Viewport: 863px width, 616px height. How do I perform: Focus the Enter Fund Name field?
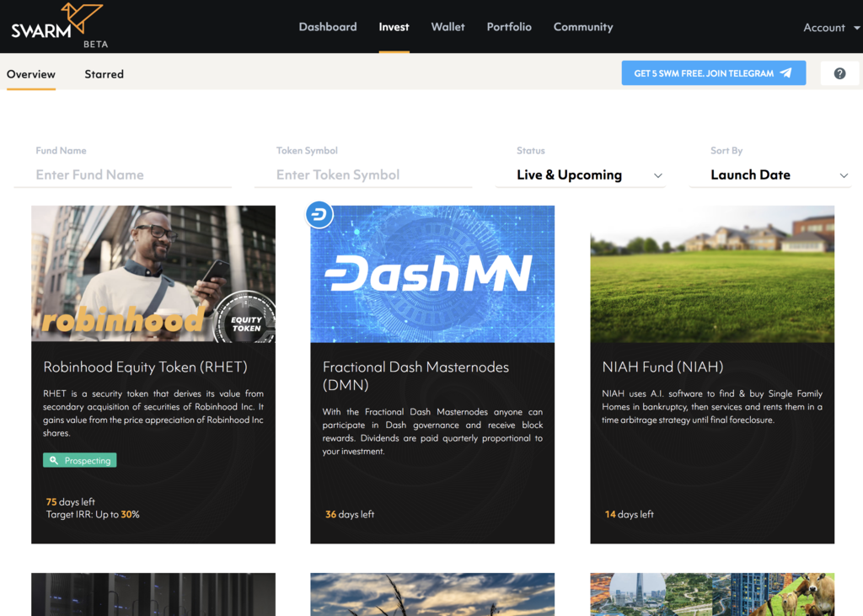tap(123, 175)
